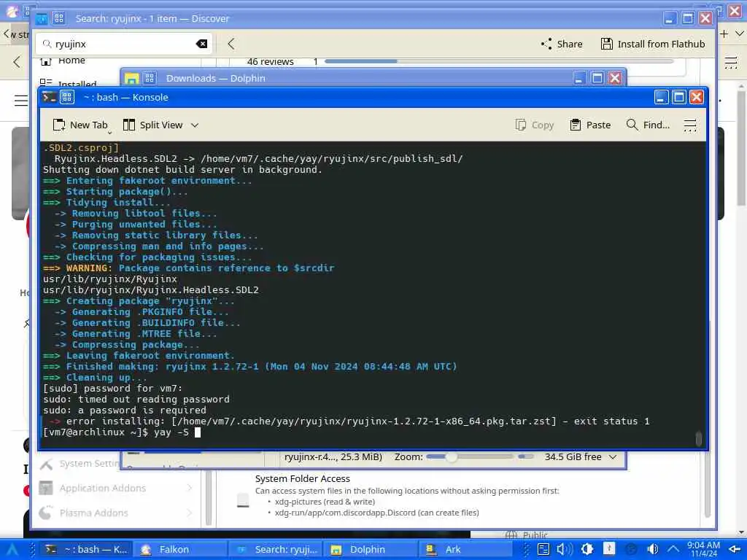Click the Konsole terminal scrollbar handle

click(x=698, y=438)
